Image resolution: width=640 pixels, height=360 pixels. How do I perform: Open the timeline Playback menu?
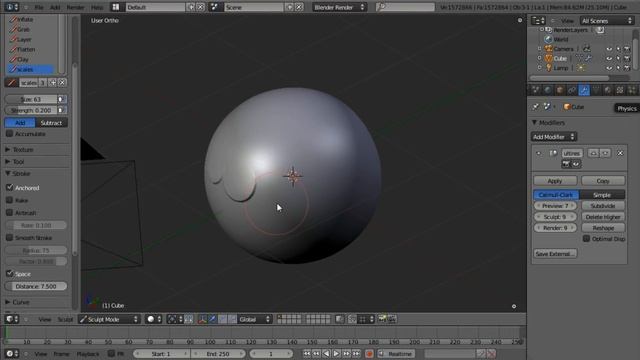coord(88,354)
